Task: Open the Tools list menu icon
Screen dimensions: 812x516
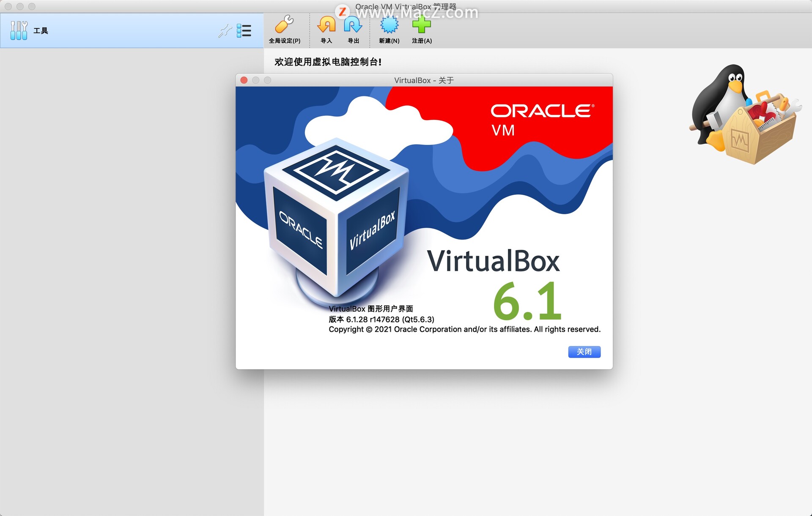Action: click(x=244, y=31)
